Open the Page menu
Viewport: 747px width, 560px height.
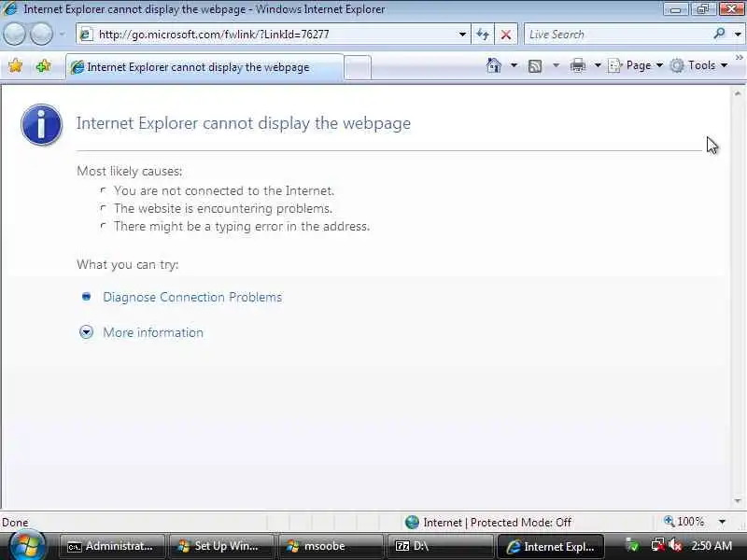636,65
